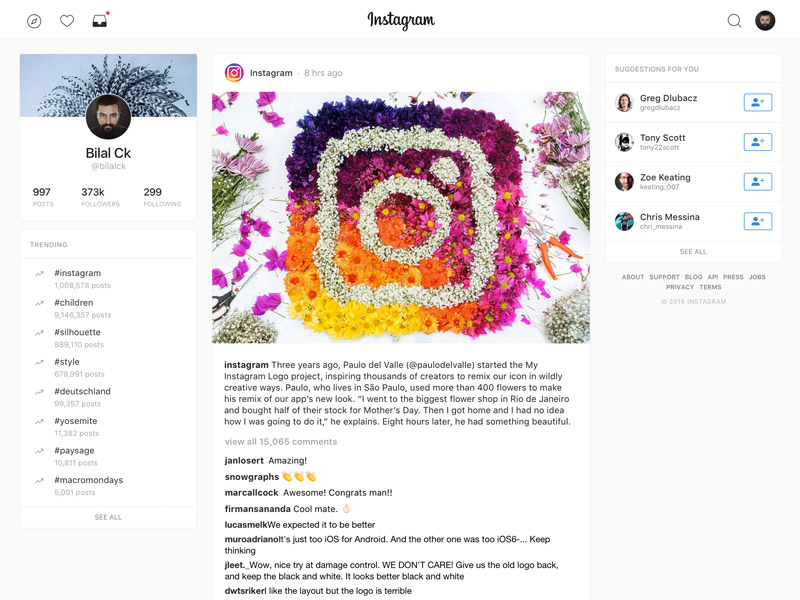The width and height of the screenshot is (800, 600).
Task: Follow Tony Scott with add-user button
Action: point(758,142)
